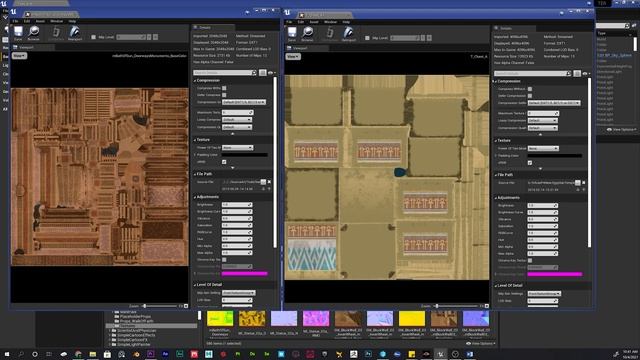Open Windows taskbar search

click(x=21, y=354)
